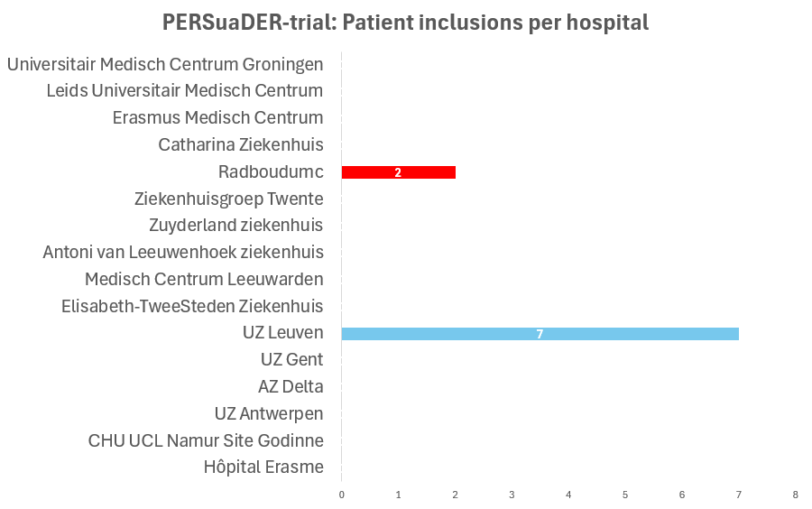The height and width of the screenshot is (509, 812).
Task: Select the Universitair Medisch Centrum Groningen label
Action: point(165,64)
